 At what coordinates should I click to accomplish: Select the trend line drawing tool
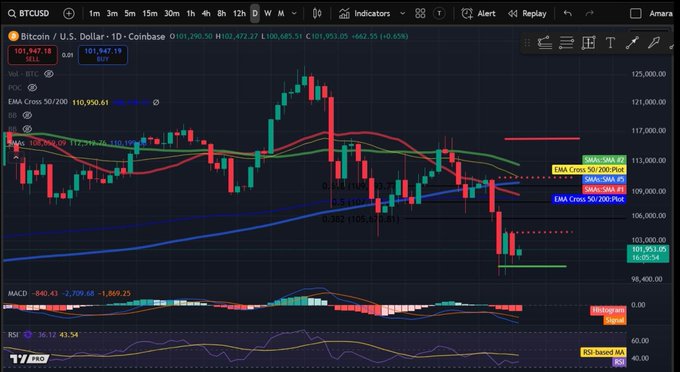click(632, 43)
